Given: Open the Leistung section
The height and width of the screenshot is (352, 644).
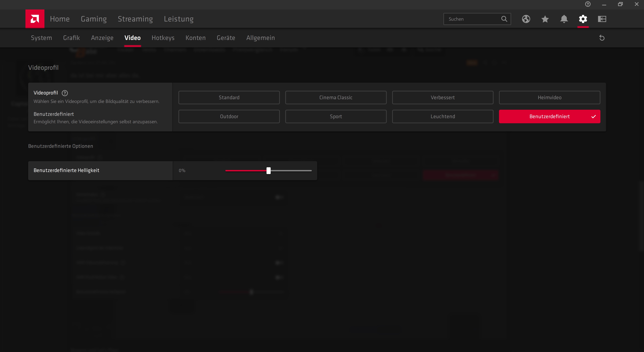Looking at the screenshot, I should pos(178,19).
